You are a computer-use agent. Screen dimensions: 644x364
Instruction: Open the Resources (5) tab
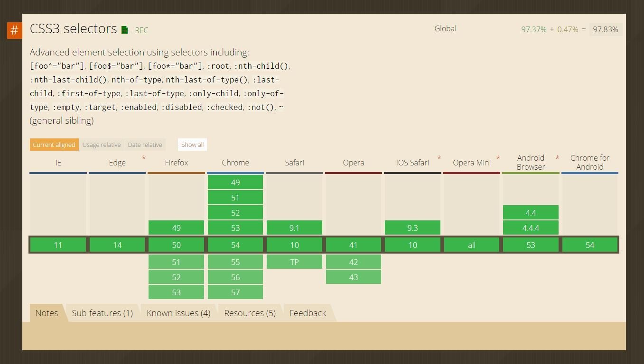pos(250,313)
